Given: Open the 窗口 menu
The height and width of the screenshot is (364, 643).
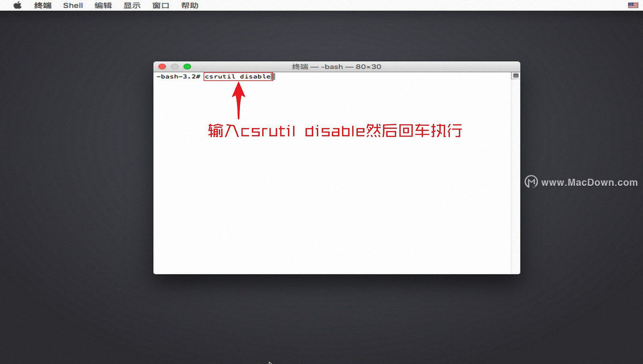Looking at the screenshot, I should click(x=161, y=5).
